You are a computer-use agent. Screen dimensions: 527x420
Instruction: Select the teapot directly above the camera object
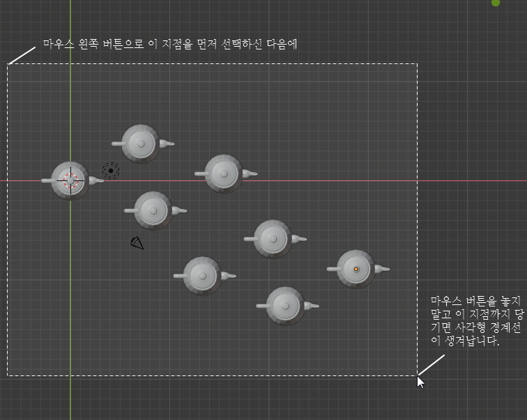(155, 210)
